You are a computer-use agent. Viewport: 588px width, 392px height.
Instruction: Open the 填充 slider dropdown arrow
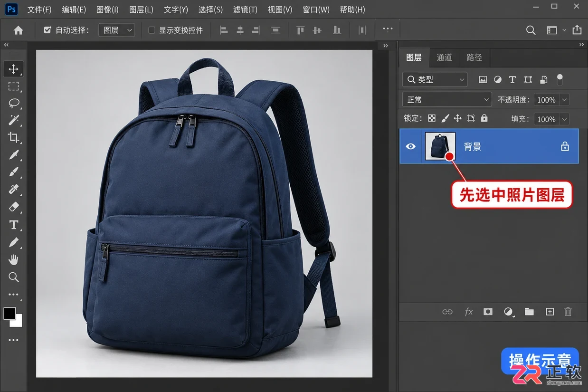564,119
